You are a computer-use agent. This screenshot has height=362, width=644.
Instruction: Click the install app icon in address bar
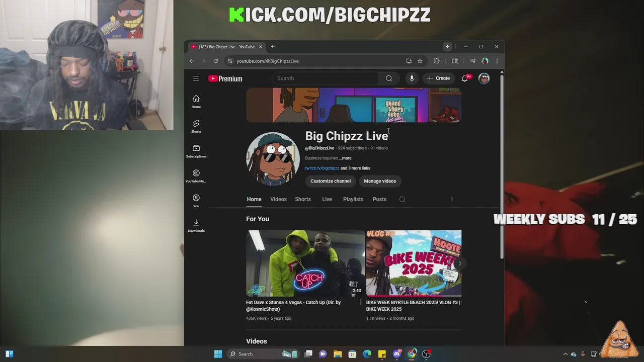[x=409, y=61]
